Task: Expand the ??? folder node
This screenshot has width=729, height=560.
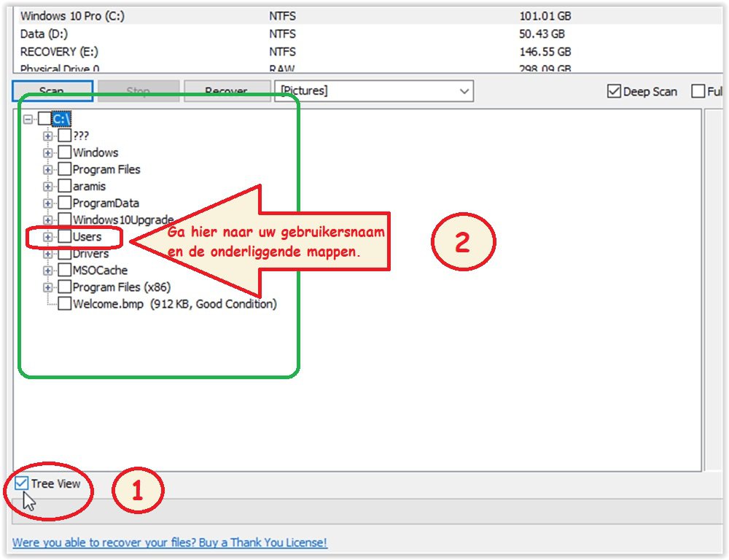Action: click(47, 136)
